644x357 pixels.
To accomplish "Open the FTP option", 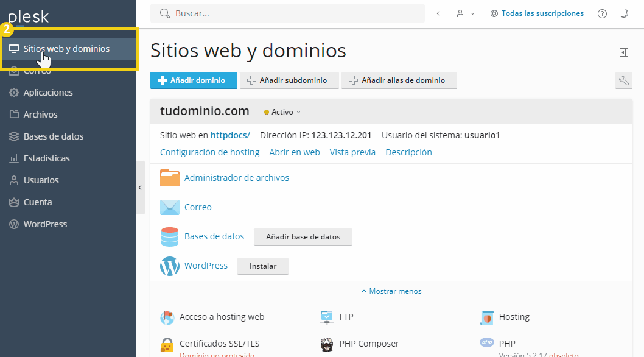I will coord(346,317).
